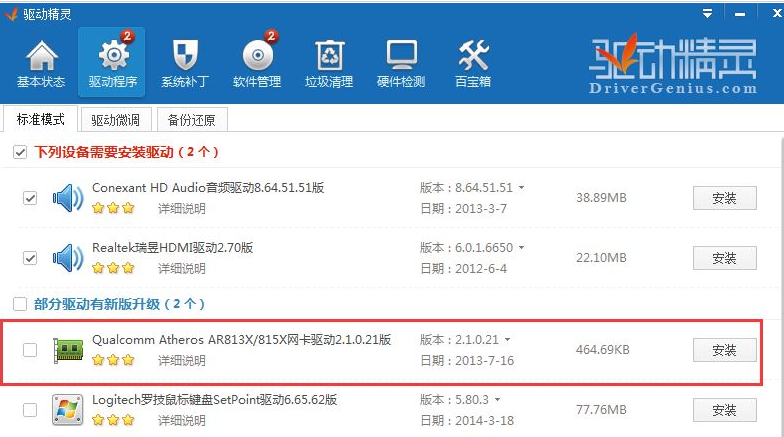Switch to the 标准模式 tab
784x437 pixels.
(40, 119)
